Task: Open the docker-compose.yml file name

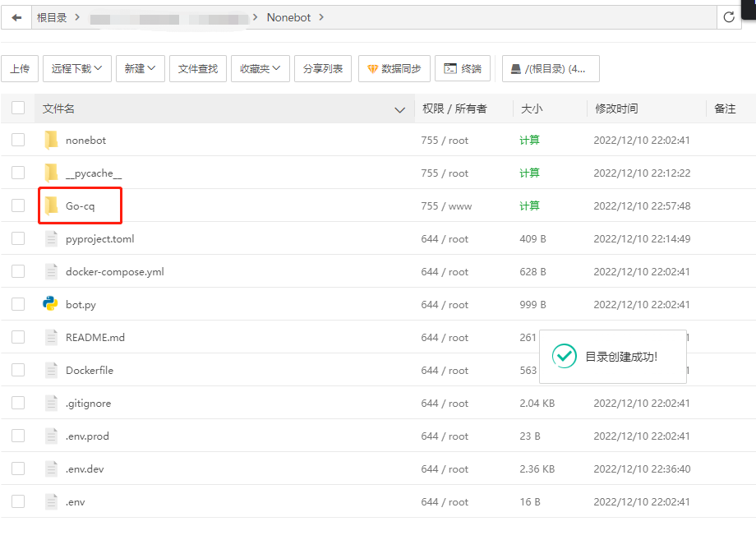Action: 115,272
